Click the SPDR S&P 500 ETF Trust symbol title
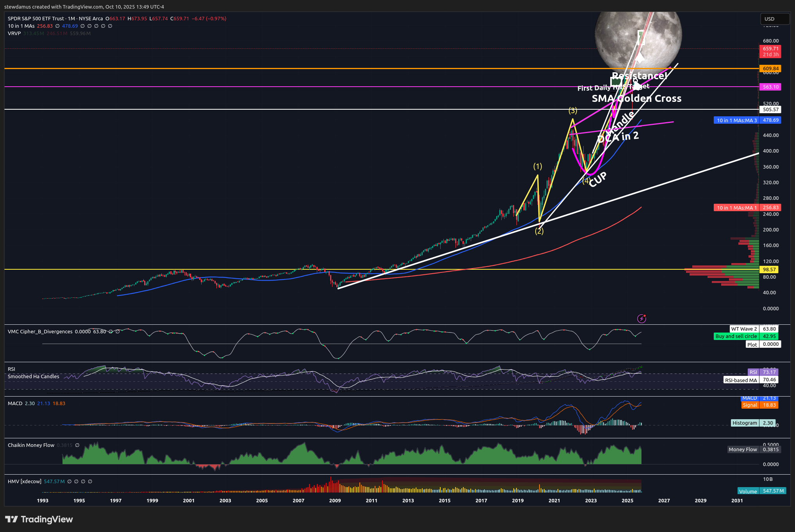The height and width of the screenshot is (532, 795). click(36, 18)
